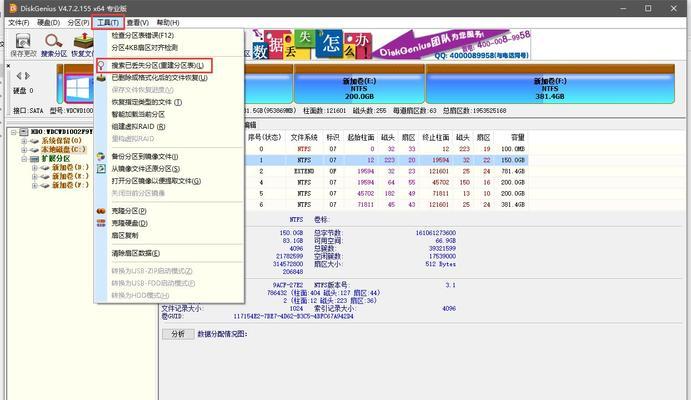Screen dimensions: 691x400
Task: Click the 分析 analyze button
Action: [178, 334]
